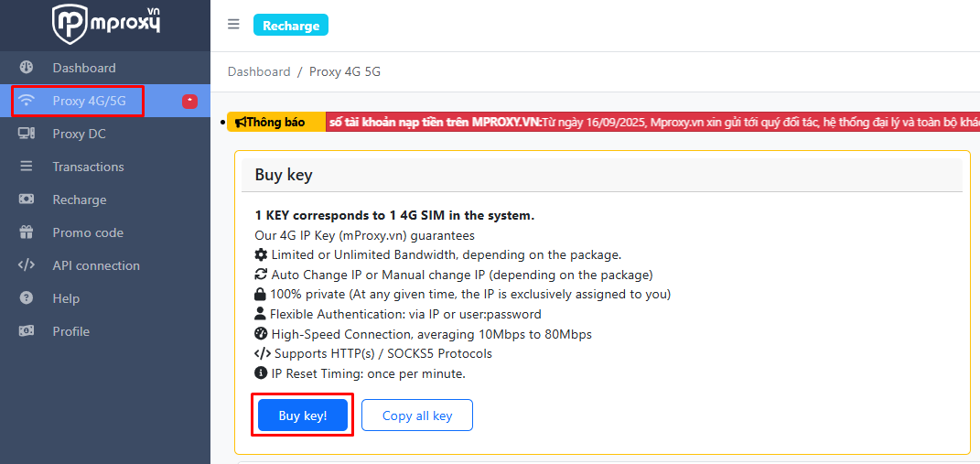Toggle the hamburger sidebar menu

coord(233,25)
